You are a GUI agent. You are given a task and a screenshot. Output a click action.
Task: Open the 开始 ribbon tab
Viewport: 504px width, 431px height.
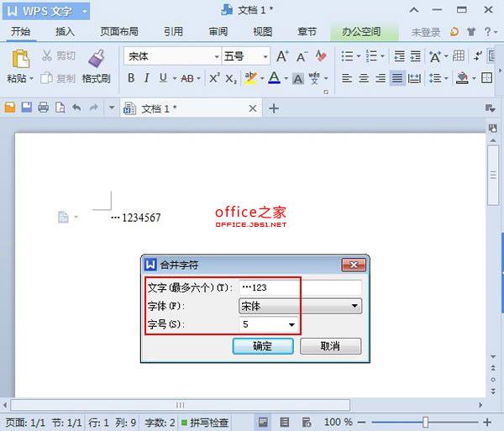pos(20,32)
